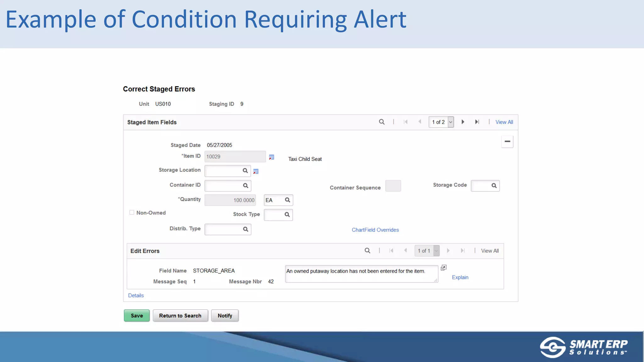
Task: Select the Message Nbr value 42
Action: 271,282
